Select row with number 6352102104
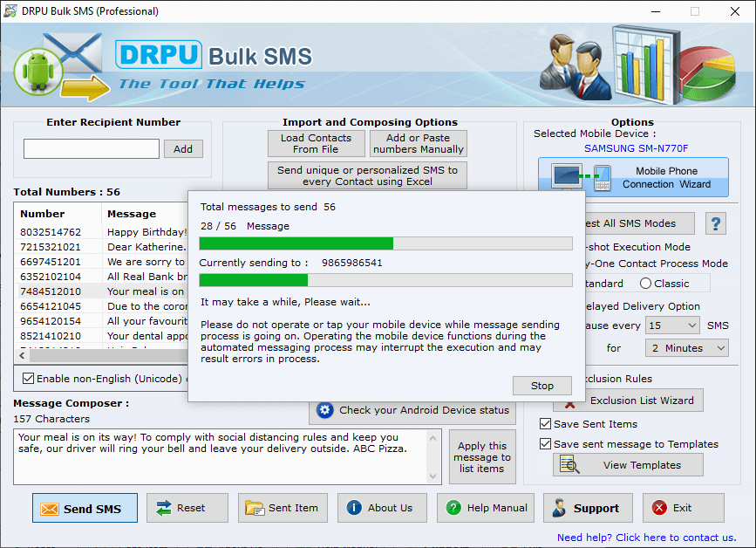 (102, 277)
